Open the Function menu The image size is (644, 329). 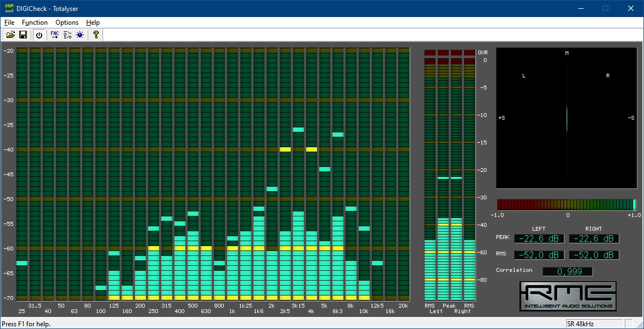tap(35, 23)
